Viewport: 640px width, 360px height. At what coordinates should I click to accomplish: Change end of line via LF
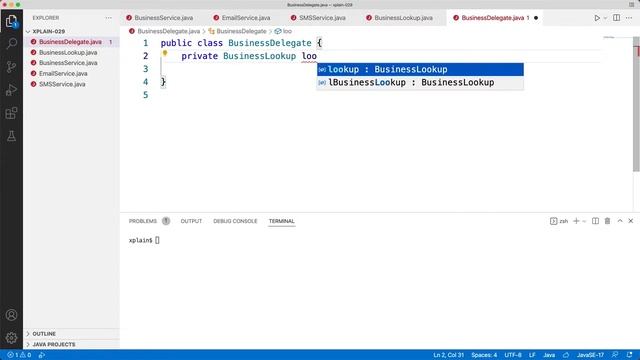(x=532, y=355)
